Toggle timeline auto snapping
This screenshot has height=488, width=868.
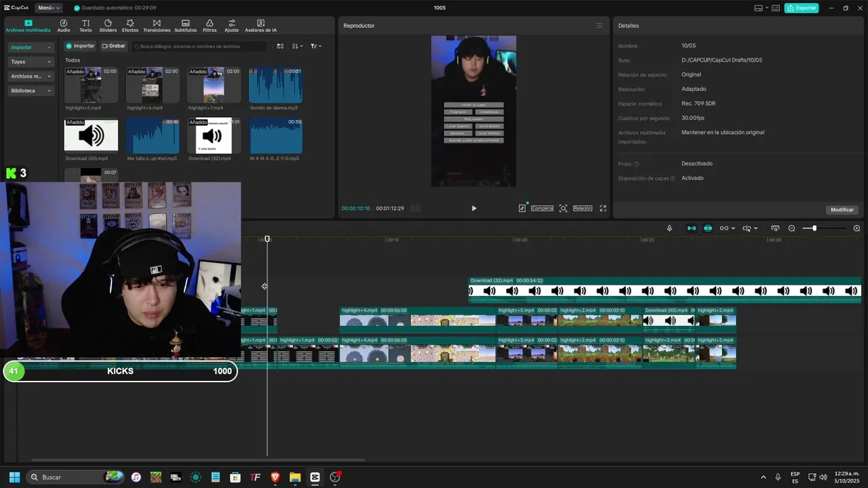pos(708,228)
